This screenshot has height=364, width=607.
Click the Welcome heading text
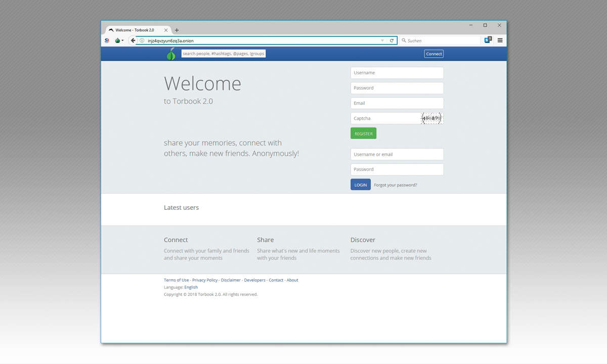(x=202, y=83)
